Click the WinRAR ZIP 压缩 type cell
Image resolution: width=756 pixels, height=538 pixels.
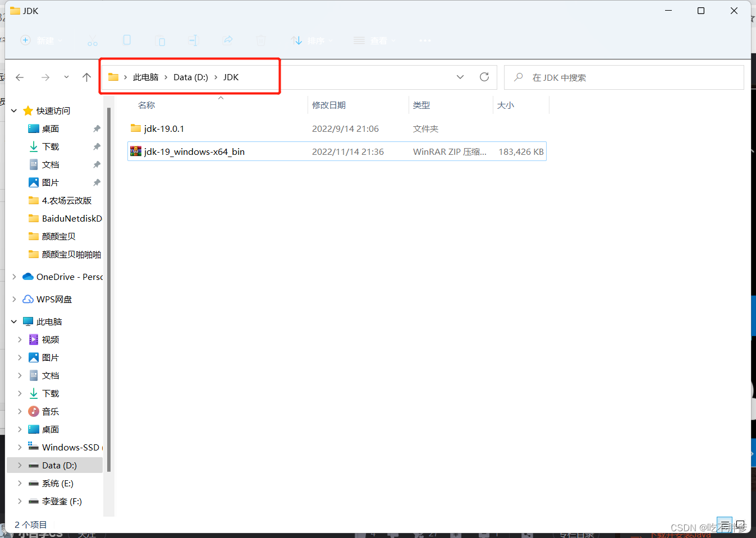coord(450,151)
